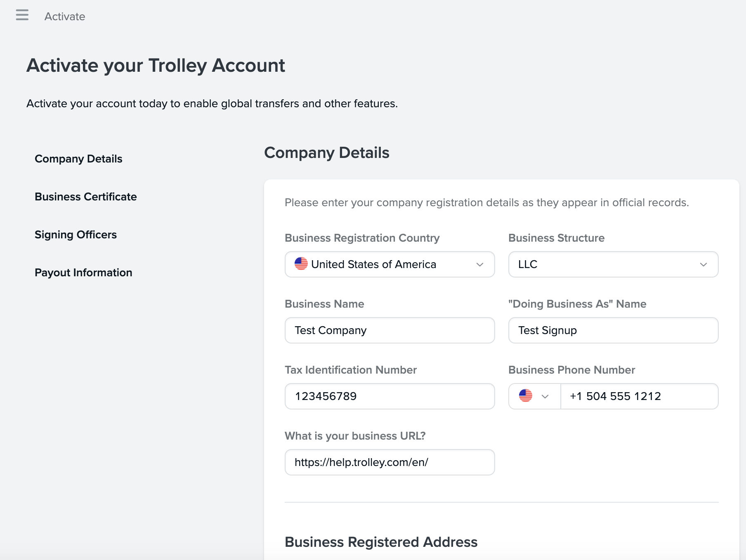
Task: Click the US flag in Business Registration Country
Action: click(301, 264)
